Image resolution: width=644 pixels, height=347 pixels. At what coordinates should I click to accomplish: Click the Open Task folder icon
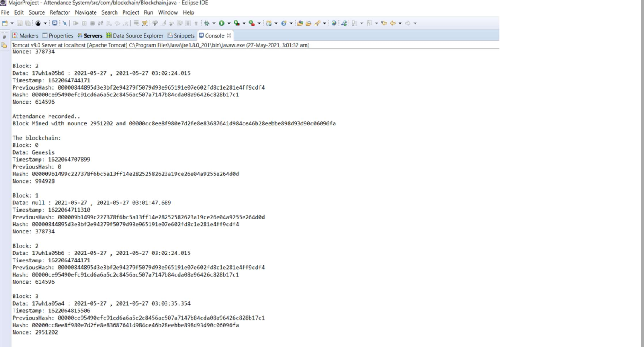pos(309,23)
